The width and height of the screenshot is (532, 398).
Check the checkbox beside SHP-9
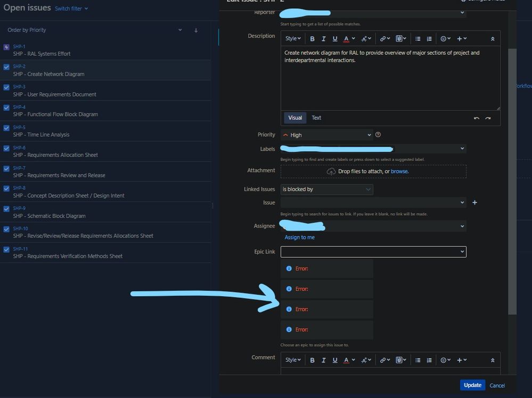(x=6, y=208)
